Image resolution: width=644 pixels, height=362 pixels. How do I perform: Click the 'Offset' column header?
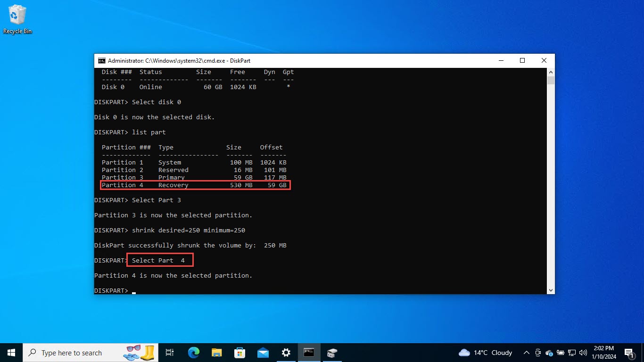pyautogui.click(x=272, y=148)
